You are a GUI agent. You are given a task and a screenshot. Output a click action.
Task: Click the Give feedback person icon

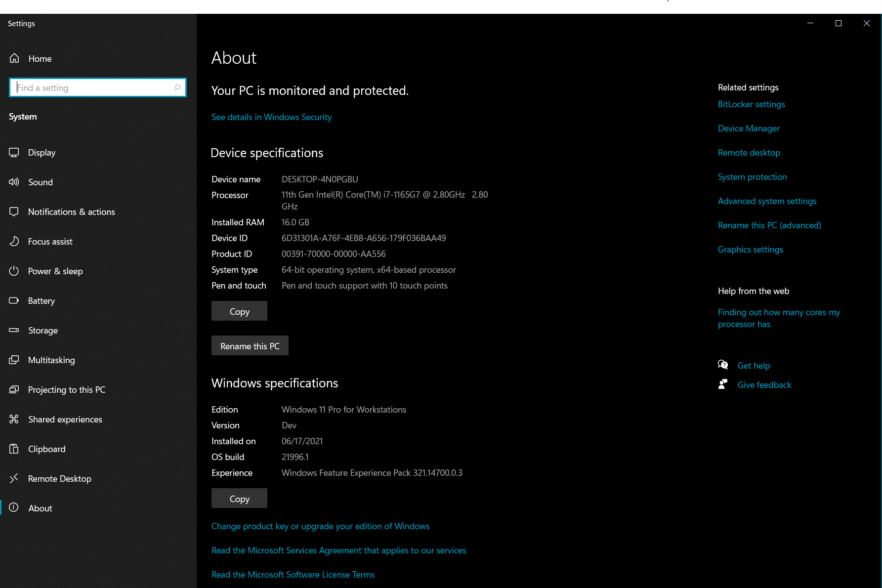(723, 384)
